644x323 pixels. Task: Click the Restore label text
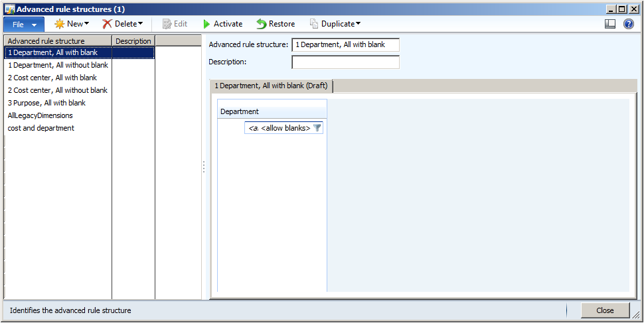(282, 24)
